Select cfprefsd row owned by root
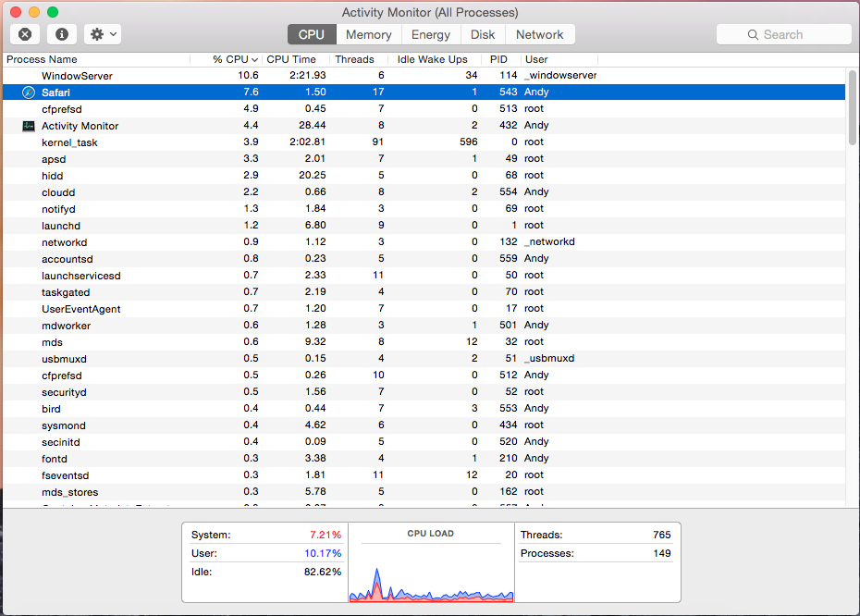Viewport: 860px width, 616px height. [424, 108]
